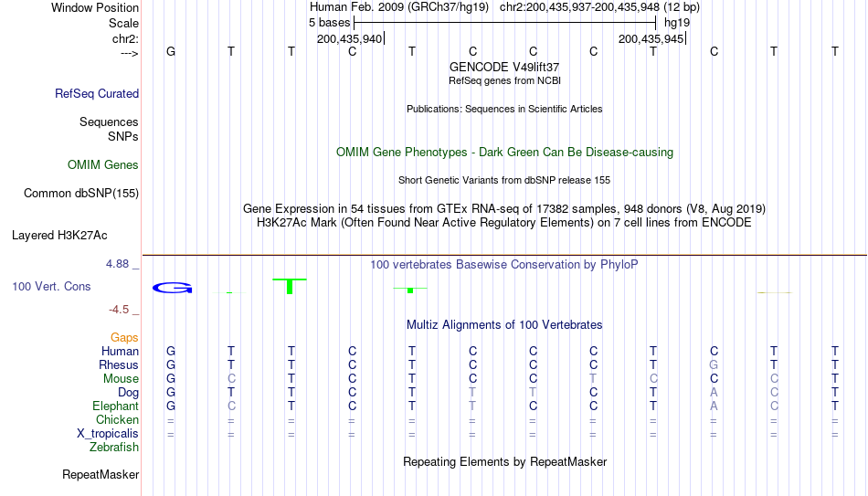Click the tall green T conservation bar
868x496 pixels.
click(290, 286)
